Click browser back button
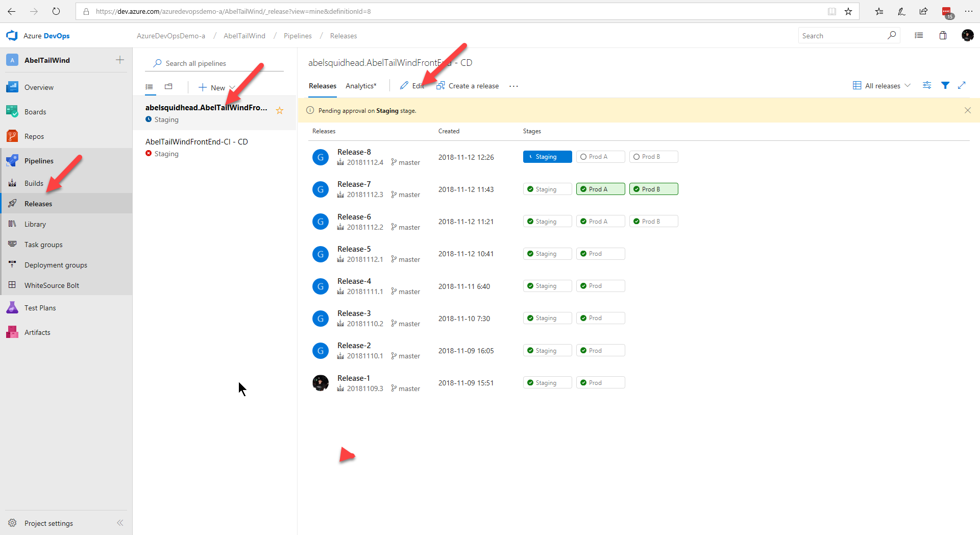 [12, 11]
